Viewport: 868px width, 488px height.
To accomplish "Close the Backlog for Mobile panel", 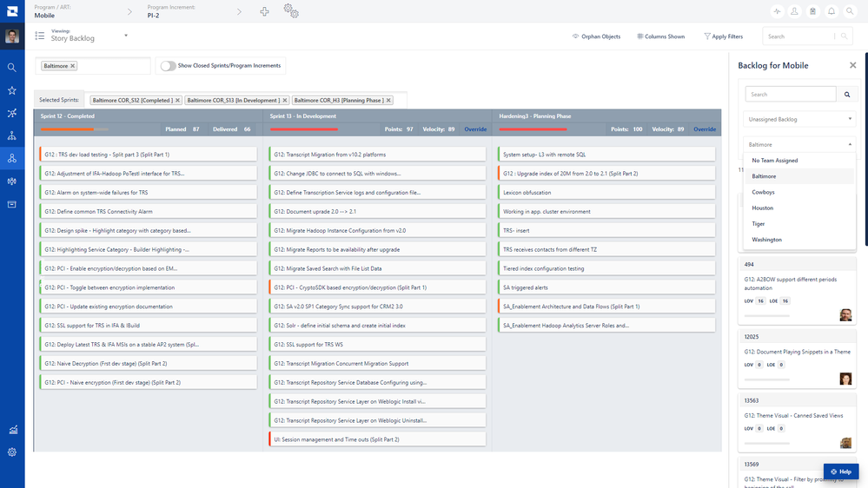I will 852,65.
